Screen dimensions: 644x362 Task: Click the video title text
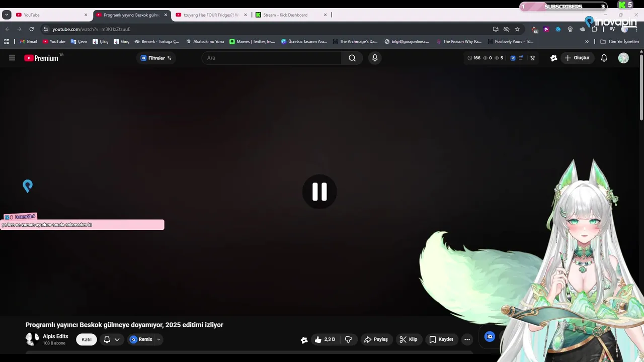pyautogui.click(x=124, y=325)
